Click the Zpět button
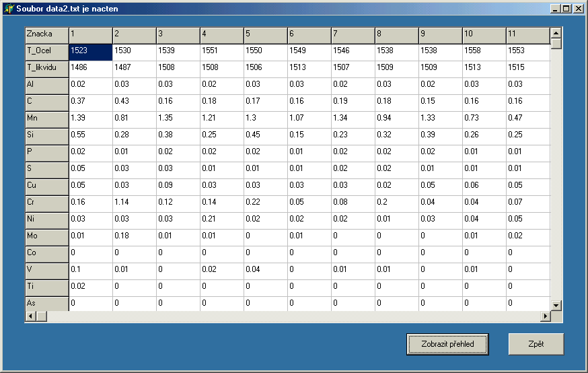588x373 pixels. click(536, 344)
